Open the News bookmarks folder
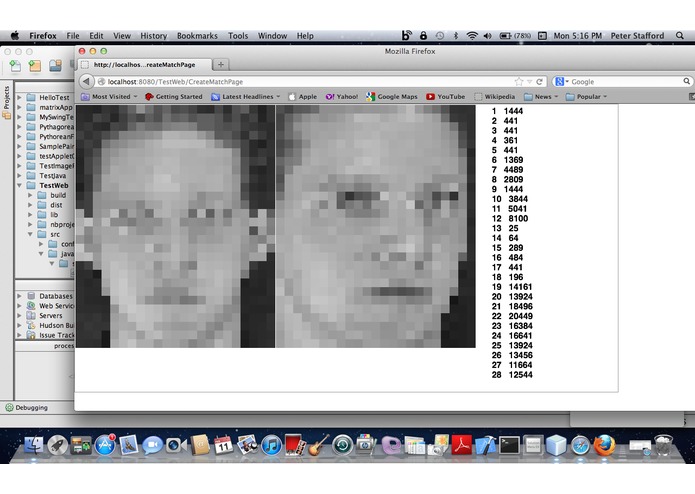695x494 pixels. coord(541,97)
